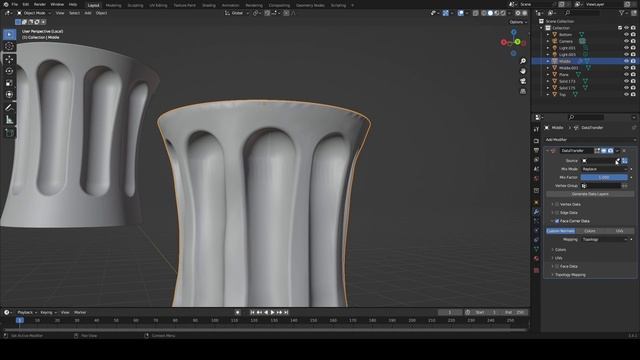640x360 pixels.
Task: Open the viewport Add menu
Action: point(88,13)
